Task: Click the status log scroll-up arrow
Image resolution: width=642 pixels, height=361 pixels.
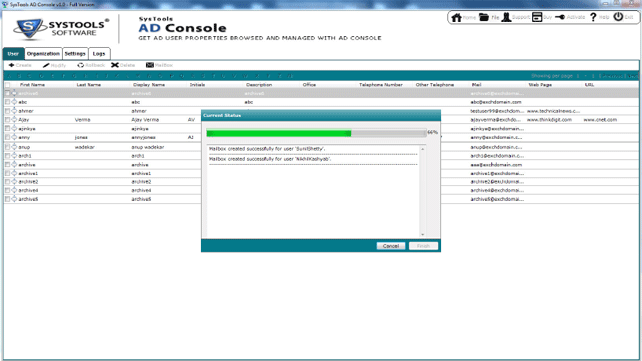Action: (x=423, y=149)
